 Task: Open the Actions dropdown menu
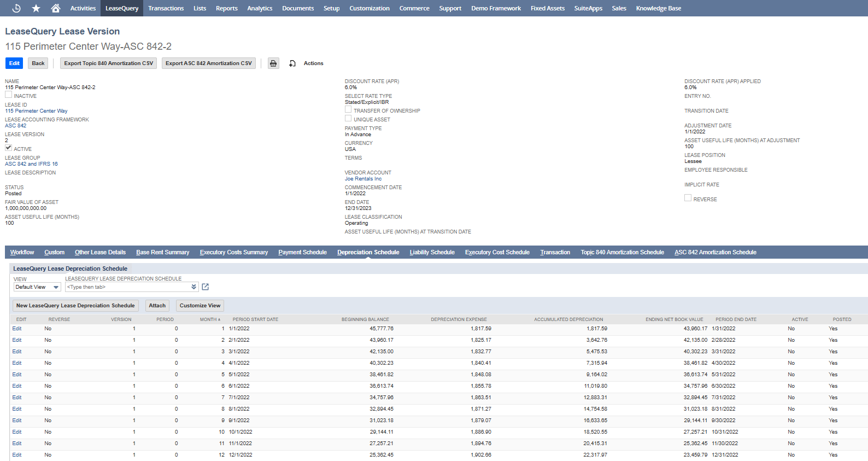coord(313,63)
